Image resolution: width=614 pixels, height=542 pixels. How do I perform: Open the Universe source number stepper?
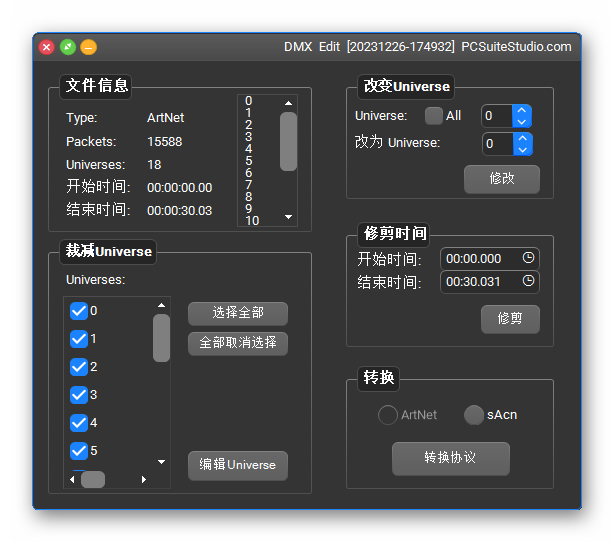pos(522,116)
